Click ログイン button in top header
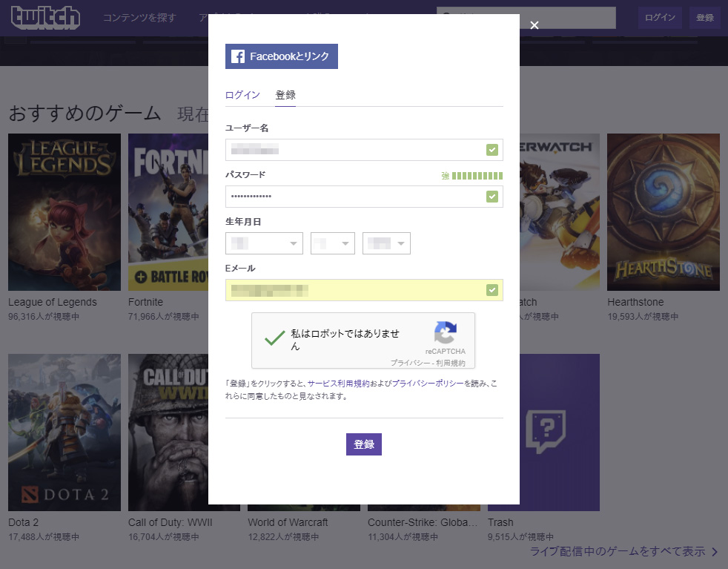Screen dimensions: 728x569 point(660,18)
